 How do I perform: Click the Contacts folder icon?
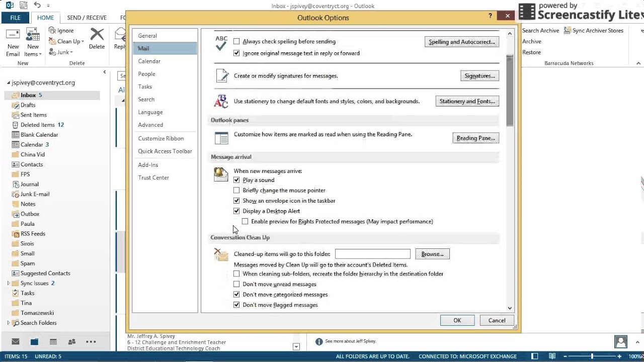(x=16, y=164)
